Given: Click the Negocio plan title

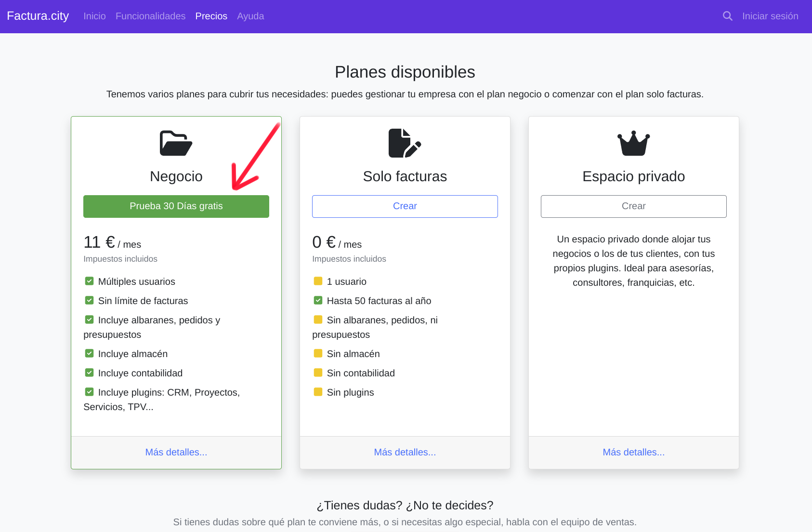Looking at the screenshot, I should click(x=176, y=176).
